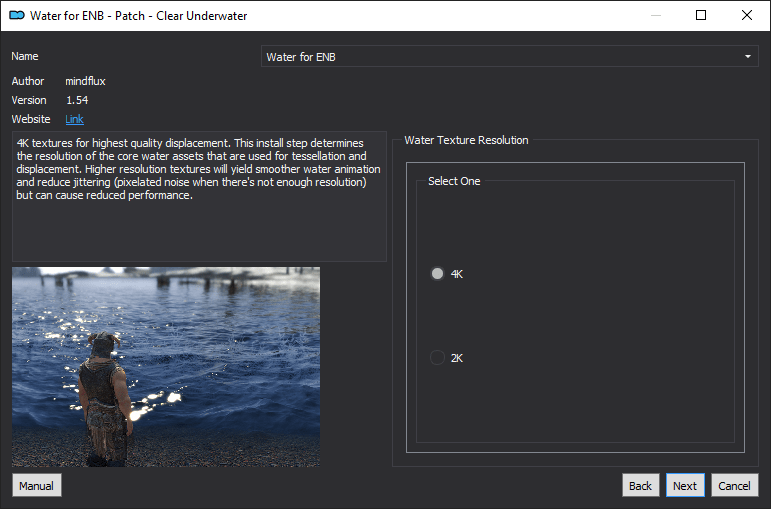Click Next to continue installation
771x509 pixels.
(685, 485)
